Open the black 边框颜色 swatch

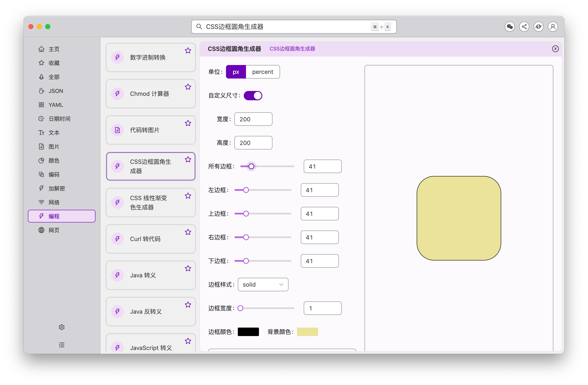[248, 332]
